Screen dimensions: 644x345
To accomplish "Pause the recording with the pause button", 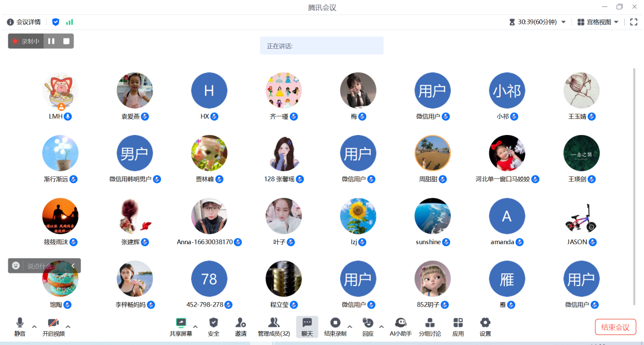I will (x=51, y=41).
